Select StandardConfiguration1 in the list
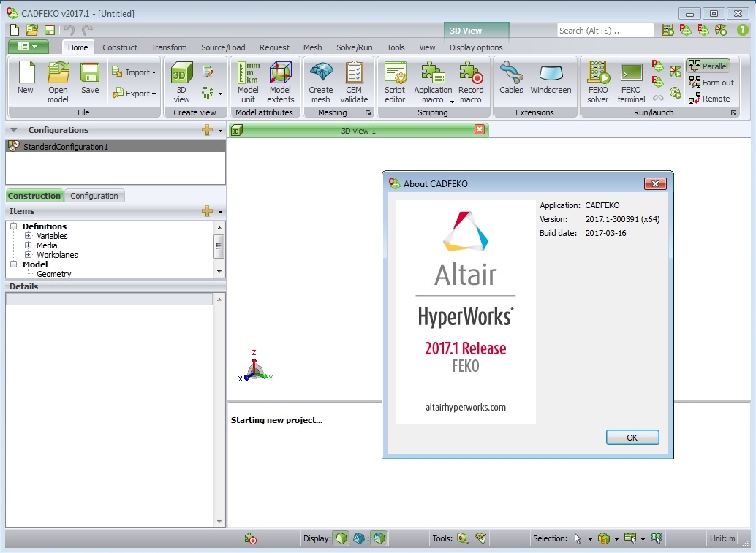756x553 pixels. 116,146
